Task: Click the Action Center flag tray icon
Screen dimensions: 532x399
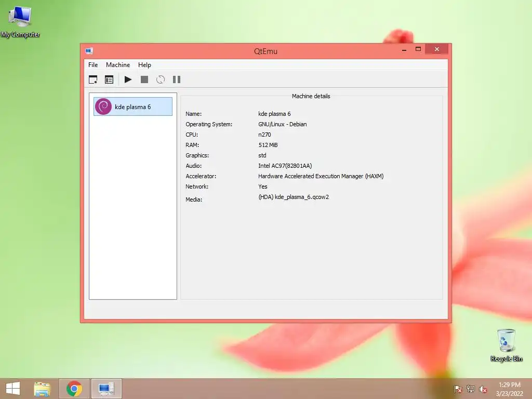Action: click(x=458, y=389)
